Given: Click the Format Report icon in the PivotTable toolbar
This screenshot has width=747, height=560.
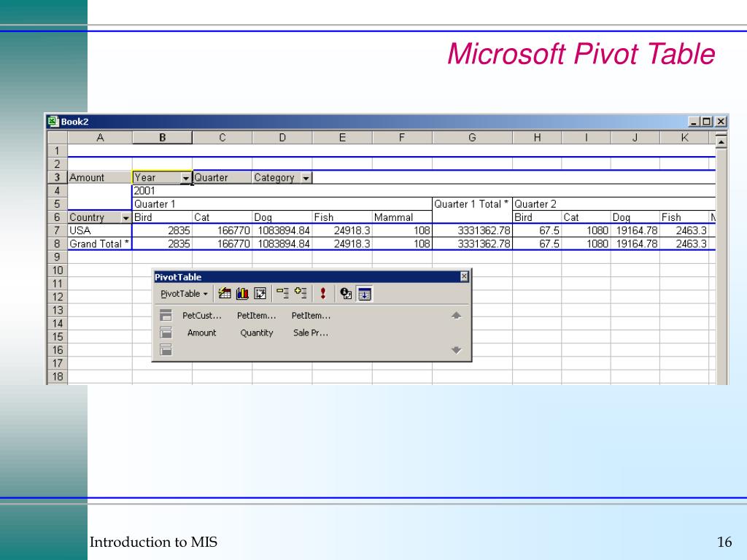Looking at the screenshot, I should pos(225,293).
